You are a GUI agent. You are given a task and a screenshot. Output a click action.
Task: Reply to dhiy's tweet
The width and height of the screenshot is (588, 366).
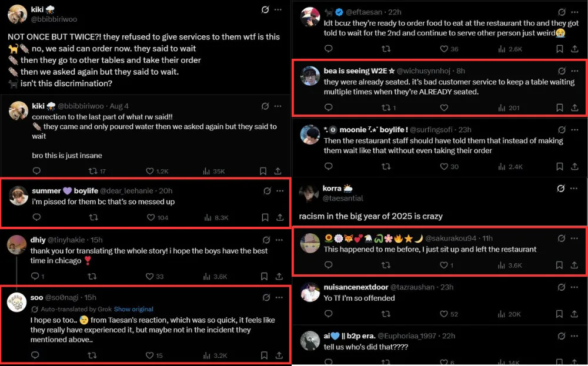35,276
